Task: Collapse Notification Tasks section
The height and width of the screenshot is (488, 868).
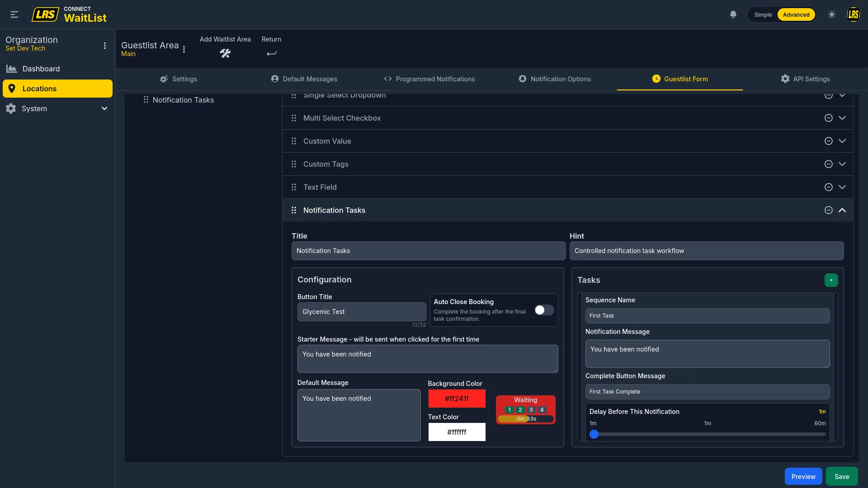Action: coord(842,210)
